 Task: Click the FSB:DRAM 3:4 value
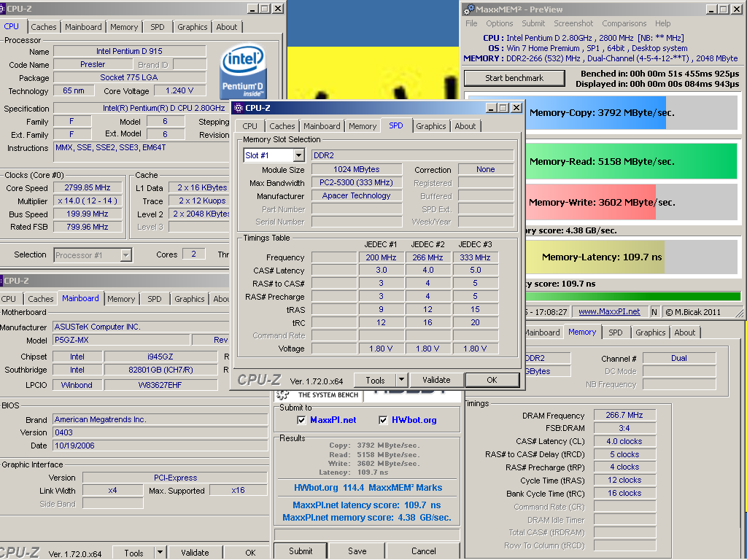pyautogui.click(x=624, y=428)
